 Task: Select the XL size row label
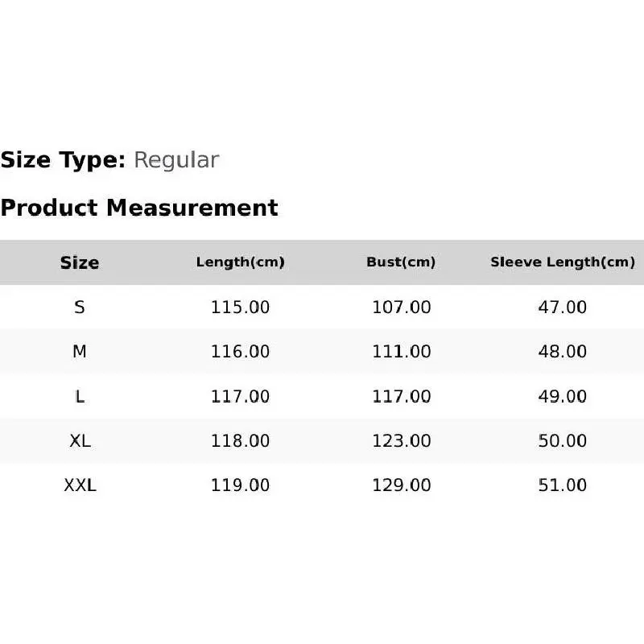click(80, 441)
